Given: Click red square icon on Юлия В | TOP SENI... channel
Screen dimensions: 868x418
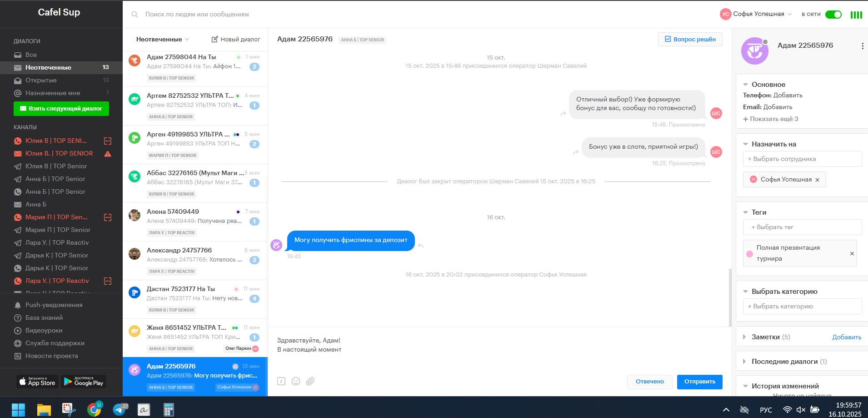Looking at the screenshot, I should (108, 141).
